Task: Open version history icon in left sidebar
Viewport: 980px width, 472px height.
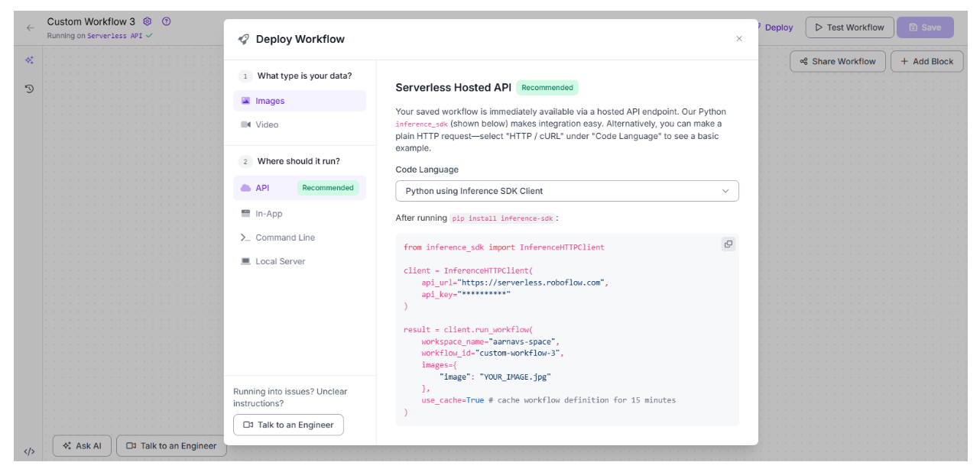Action: coord(29,89)
